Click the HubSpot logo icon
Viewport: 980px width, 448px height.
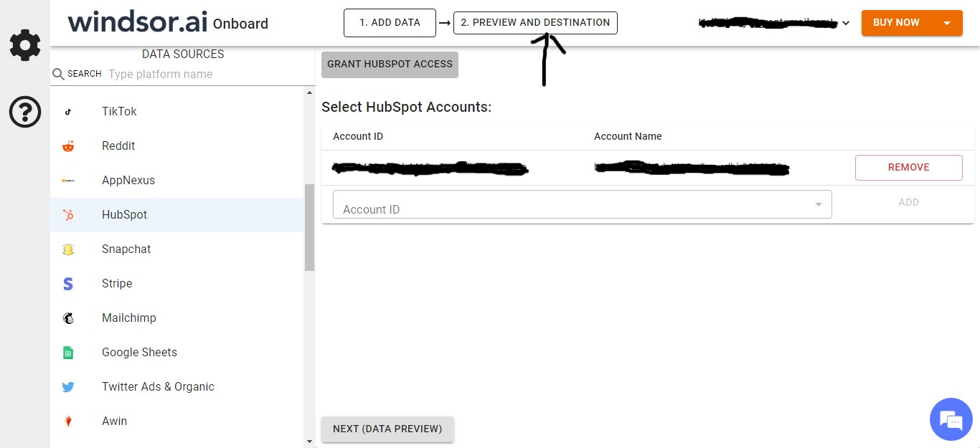[68, 215]
